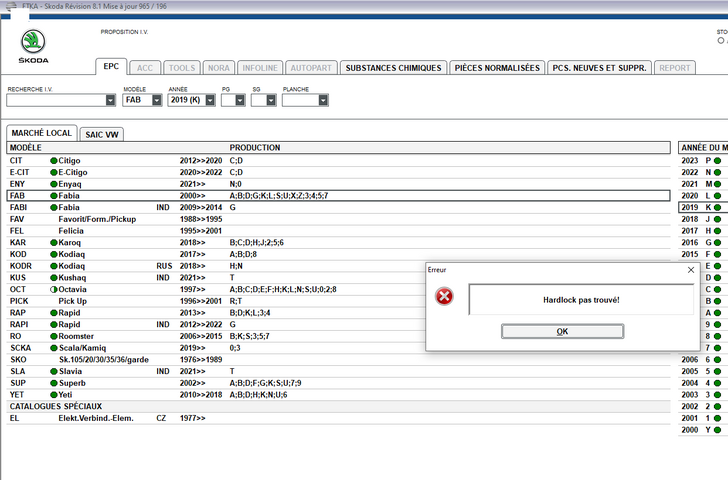Select the Marché Local tab
728x480 pixels.
42,133
